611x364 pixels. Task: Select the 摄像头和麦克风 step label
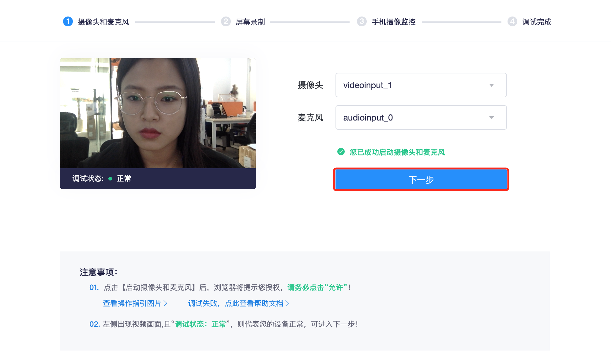[x=103, y=22]
